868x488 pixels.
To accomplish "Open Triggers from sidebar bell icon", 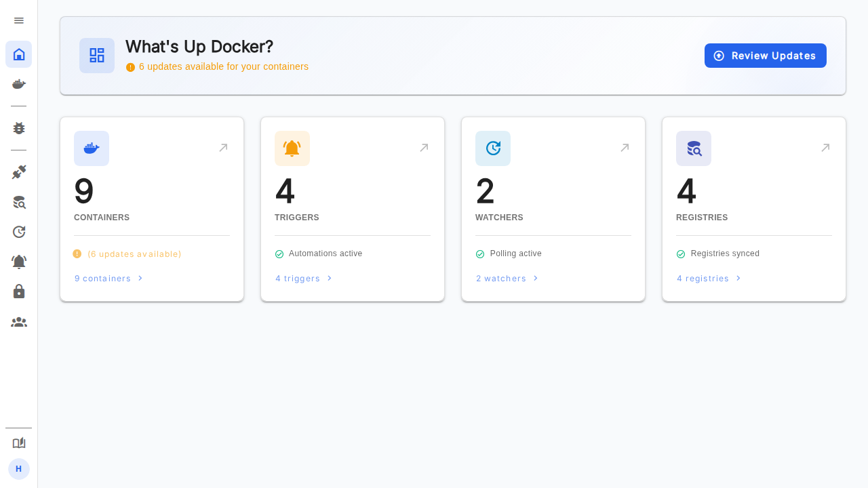I will pyautogui.click(x=19, y=262).
